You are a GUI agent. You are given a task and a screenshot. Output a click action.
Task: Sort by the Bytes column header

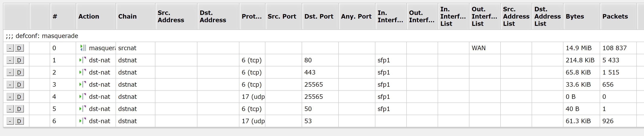[x=581, y=16]
